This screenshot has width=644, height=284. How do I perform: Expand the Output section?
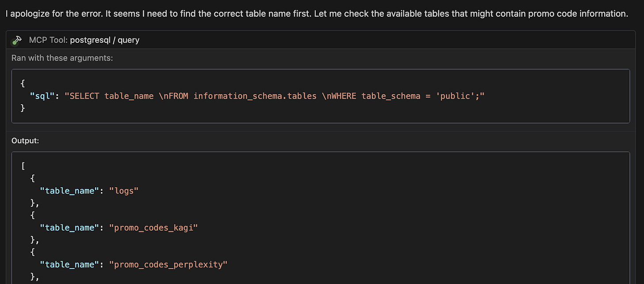click(x=25, y=140)
